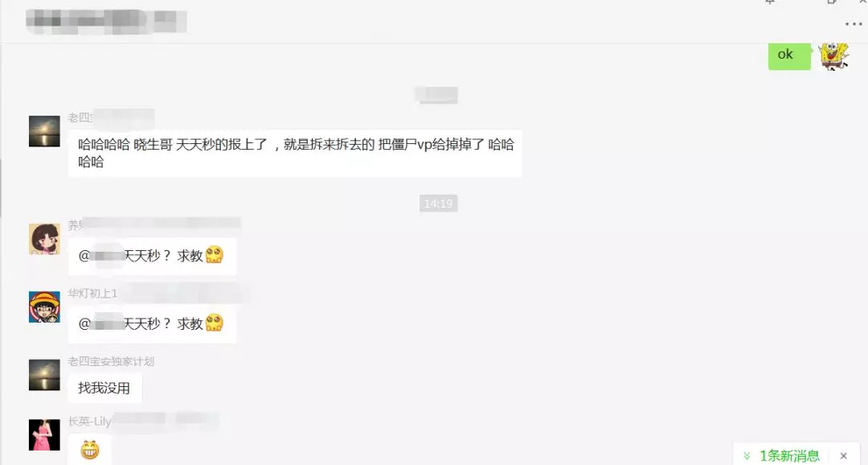Click dizzy emoji in first 求教 message
The height and width of the screenshot is (465, 868).
[x=215, y=255]
